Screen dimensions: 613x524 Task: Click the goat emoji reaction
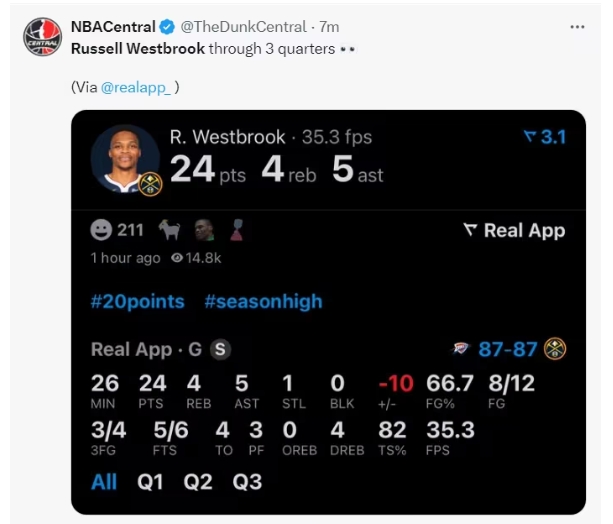click(169, 230)
